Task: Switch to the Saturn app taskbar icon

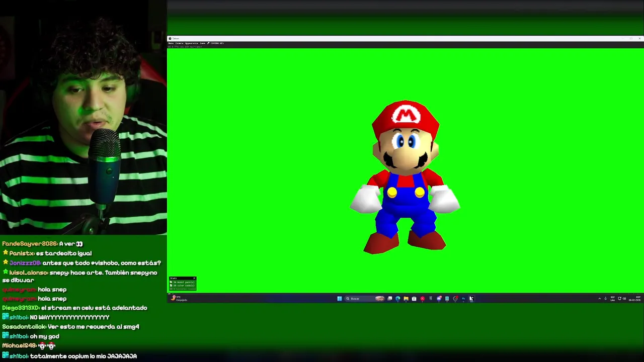Action: [x=471, y=299]
